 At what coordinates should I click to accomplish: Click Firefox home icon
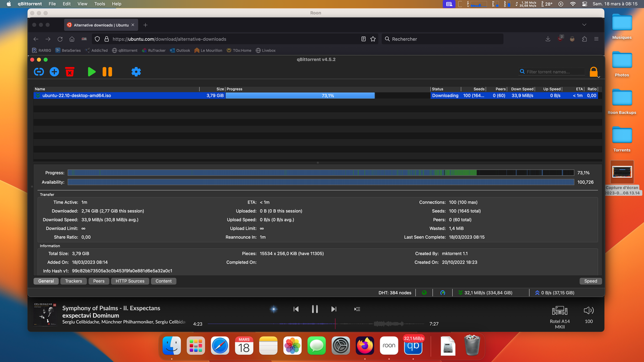tap(72, 39)
